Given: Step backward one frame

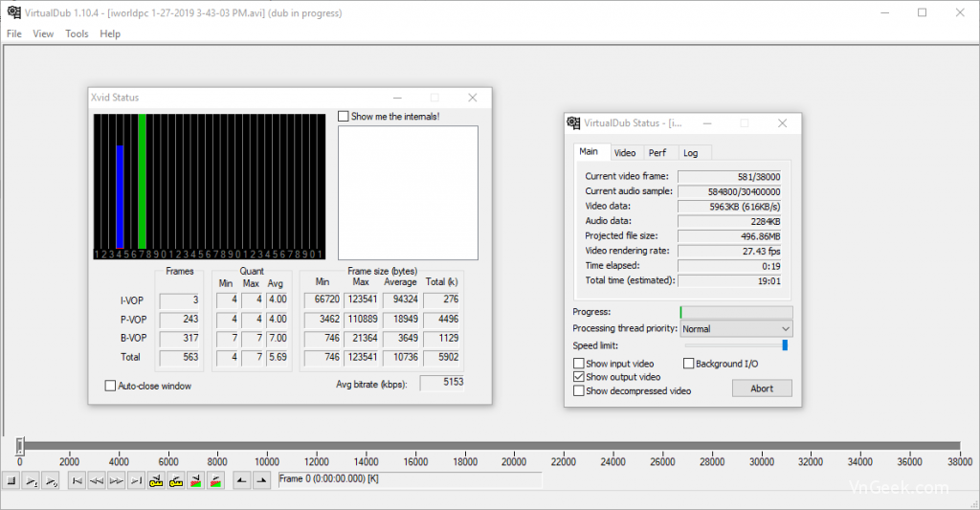Looking at the screenshot, I should click(x=97, y=480).
